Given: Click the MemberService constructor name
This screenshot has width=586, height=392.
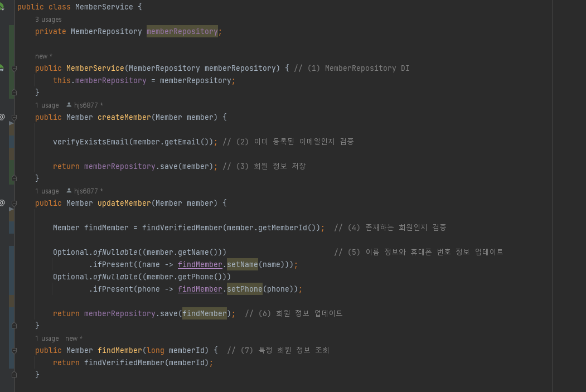Looking at the screenshot, I should 95,68.
